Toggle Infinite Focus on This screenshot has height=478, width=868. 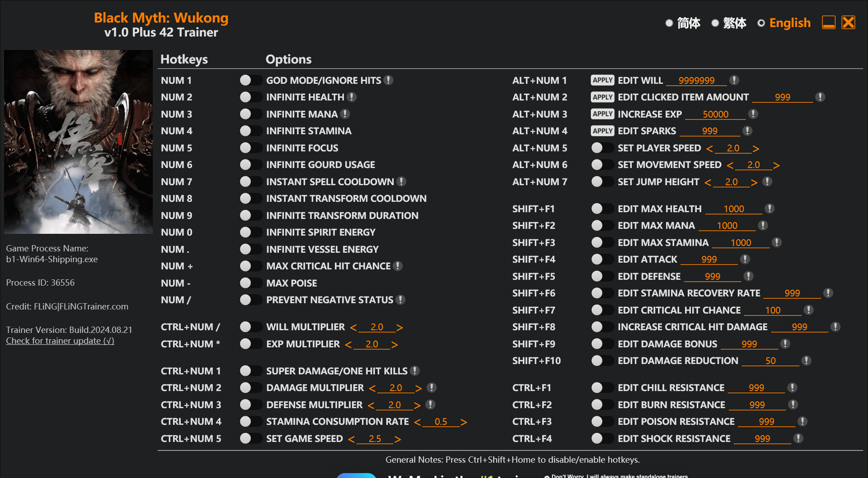[x=251, y=148]
